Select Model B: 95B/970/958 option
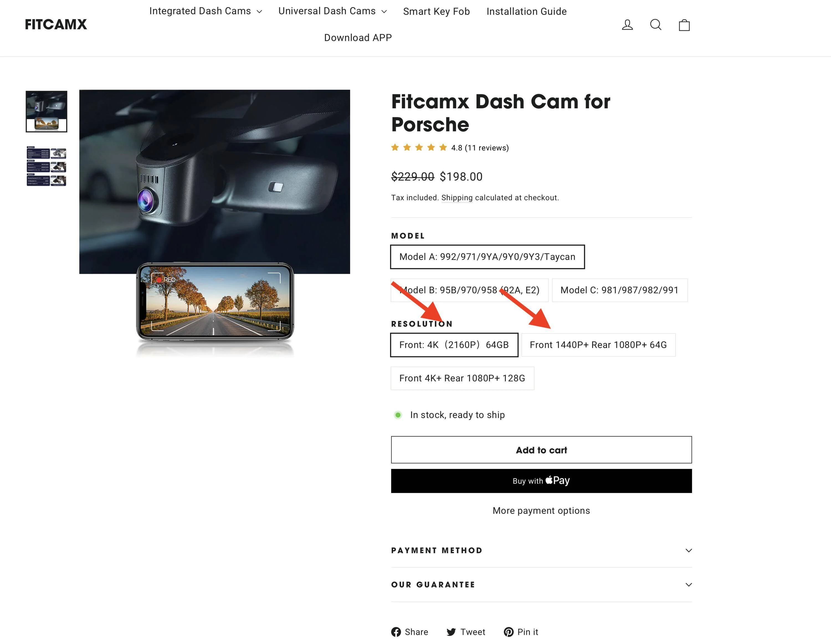 pyautogui.click(x=470, y=290)
